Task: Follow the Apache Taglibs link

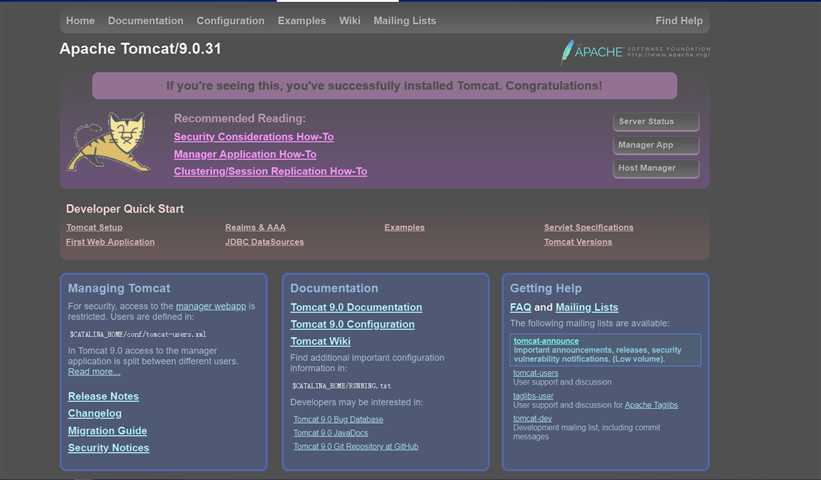Action: pyautogui.click(x=651, y=405)
